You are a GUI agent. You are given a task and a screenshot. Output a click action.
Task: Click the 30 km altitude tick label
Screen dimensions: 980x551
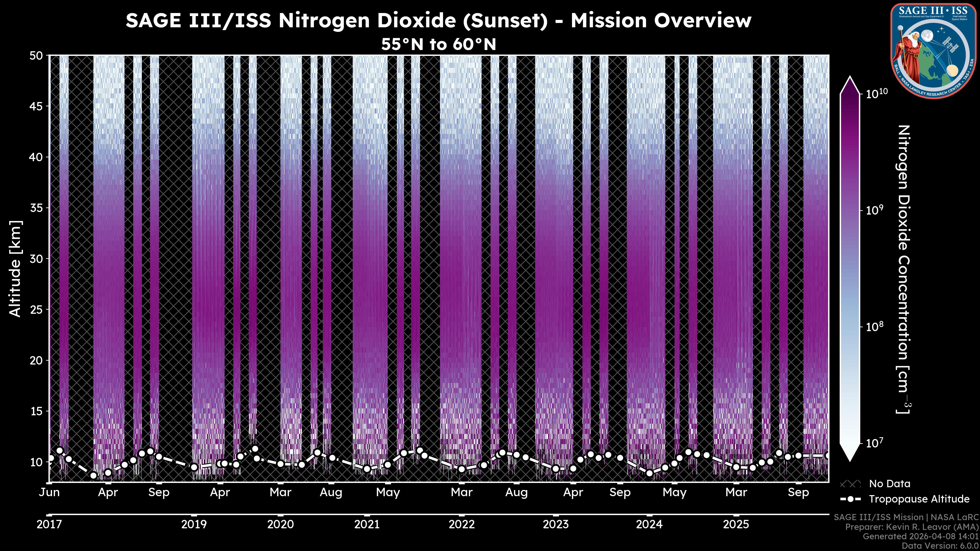36,259
